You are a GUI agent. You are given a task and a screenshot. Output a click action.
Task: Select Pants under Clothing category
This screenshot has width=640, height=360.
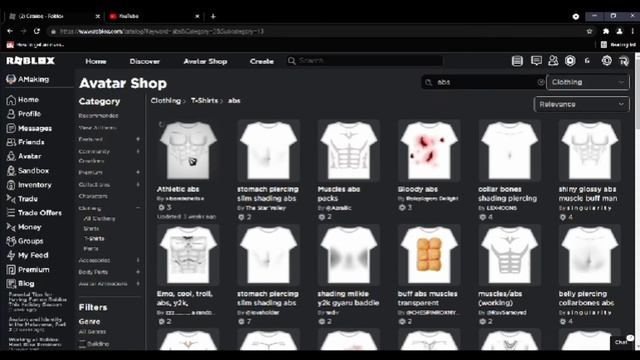coord(91,249)
